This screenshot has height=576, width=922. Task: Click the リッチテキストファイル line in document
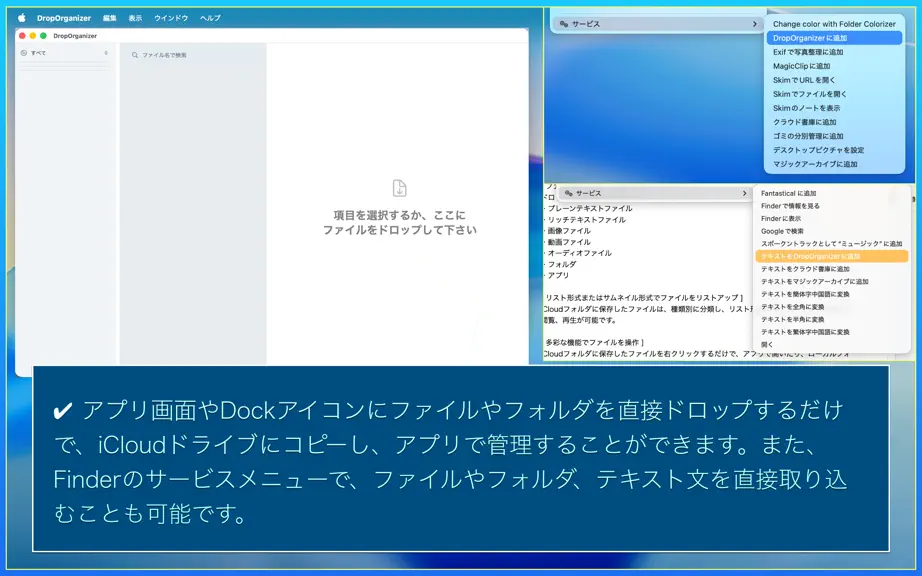click(586, 220)
